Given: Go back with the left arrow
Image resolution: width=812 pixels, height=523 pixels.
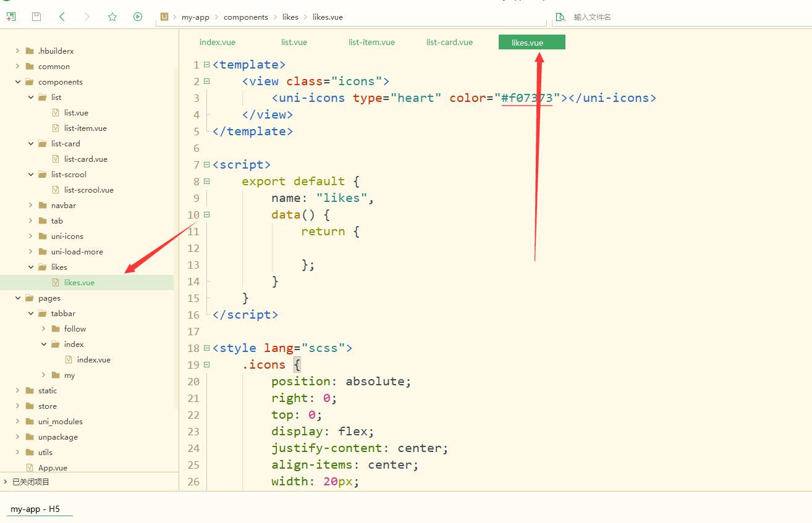Looking at the screenshot, I should pos(62,17).
